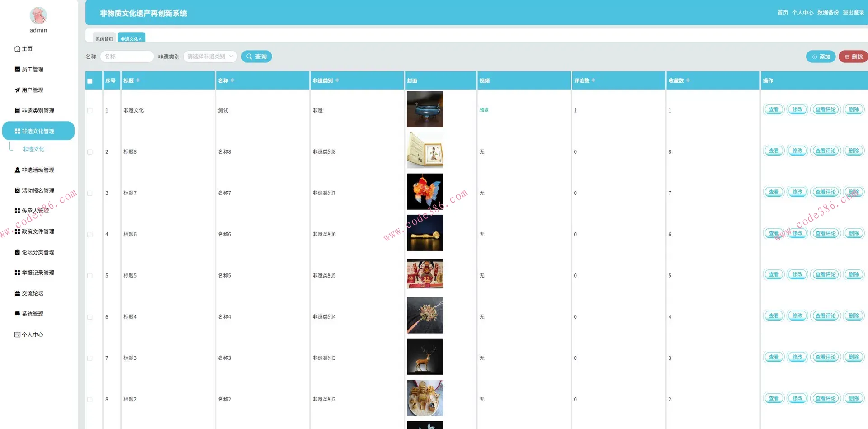The image size is (868, 429).
Task: Click the red 删除 batch delete button
Action: [x=853, y=57]
